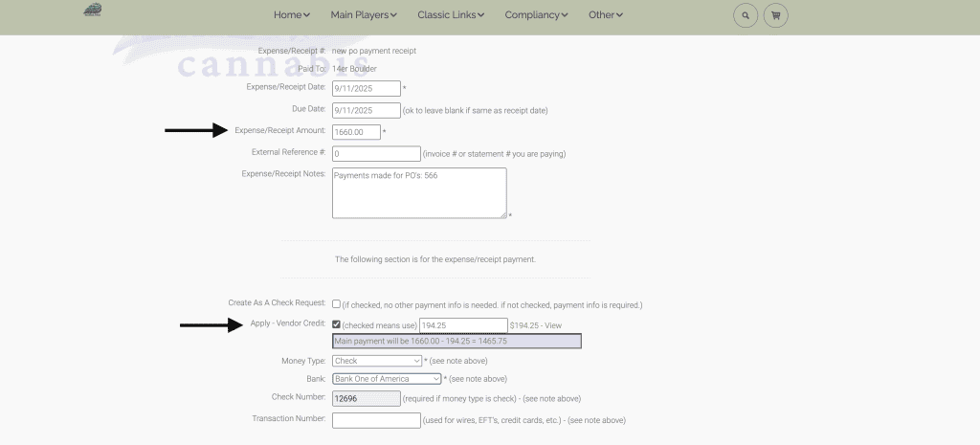Expand the Home menu

(291, 15)
